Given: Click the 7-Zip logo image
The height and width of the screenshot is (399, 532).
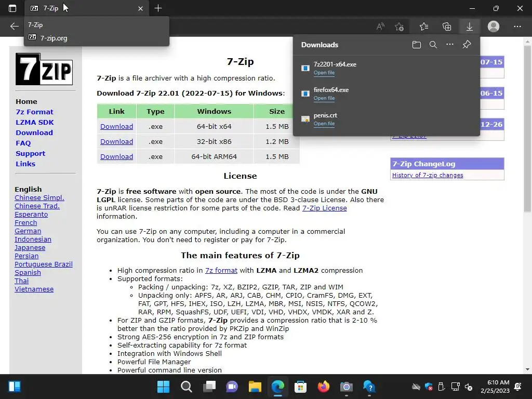Looking at the screenshot, I should point(44,69).
